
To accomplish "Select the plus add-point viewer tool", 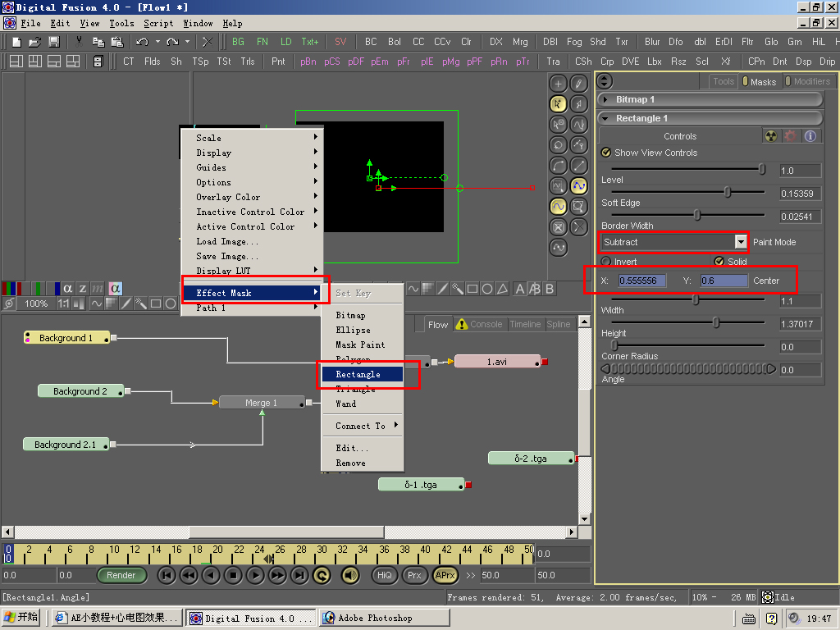I will click(x=558, y=84).
